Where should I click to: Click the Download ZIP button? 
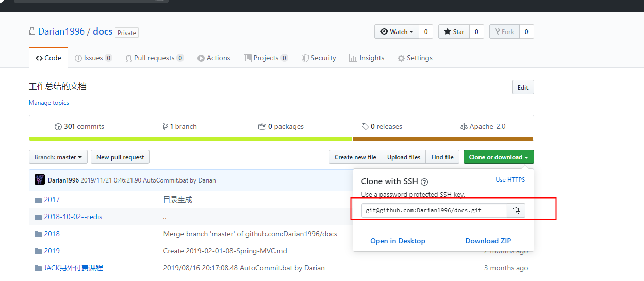tap(488, 241)
